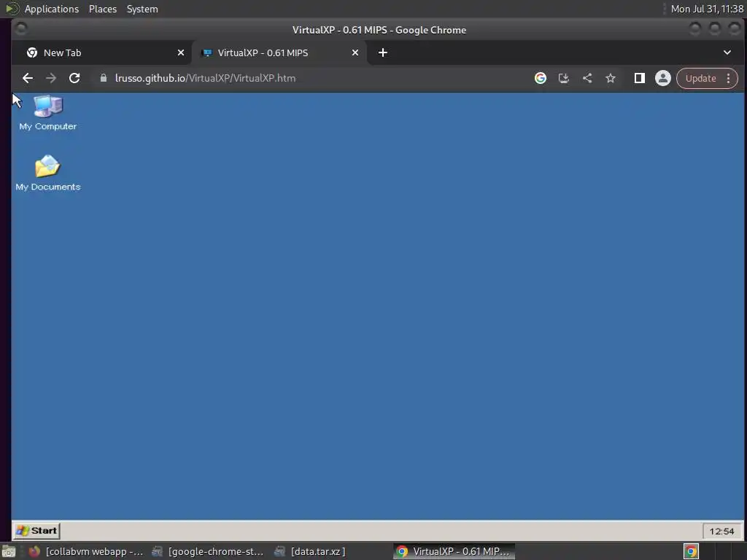Switch to the google-chrome-st... taskbar window
747x560 pixels.
click(207, 551)
